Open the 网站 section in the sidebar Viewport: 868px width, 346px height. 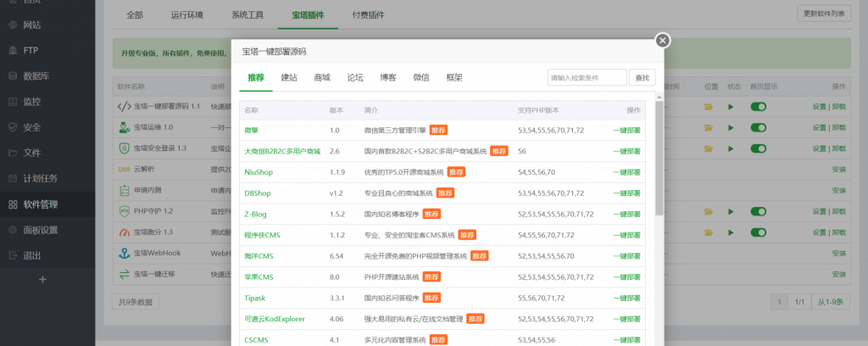tap(31, 25)
